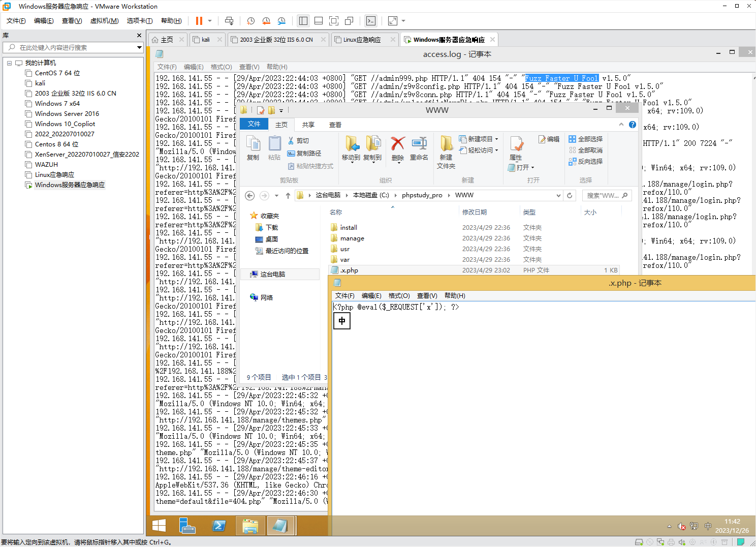Image resolution: width=756 pixels, height=547 pixels.
Task: Enter full screen mode icon
Action: [334, 21]
